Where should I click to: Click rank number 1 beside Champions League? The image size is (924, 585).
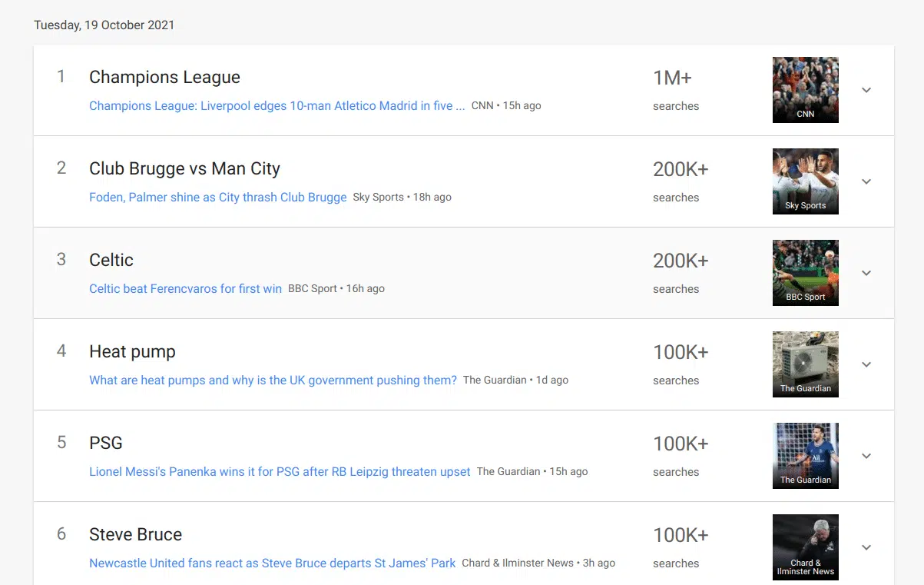click(x=61, y=76)
